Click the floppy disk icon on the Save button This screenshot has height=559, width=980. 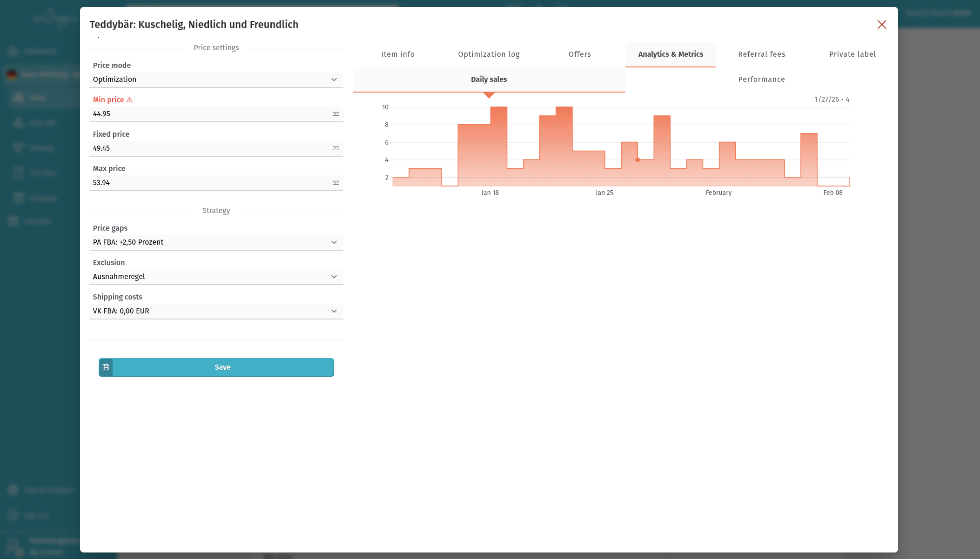click(106, 367)
